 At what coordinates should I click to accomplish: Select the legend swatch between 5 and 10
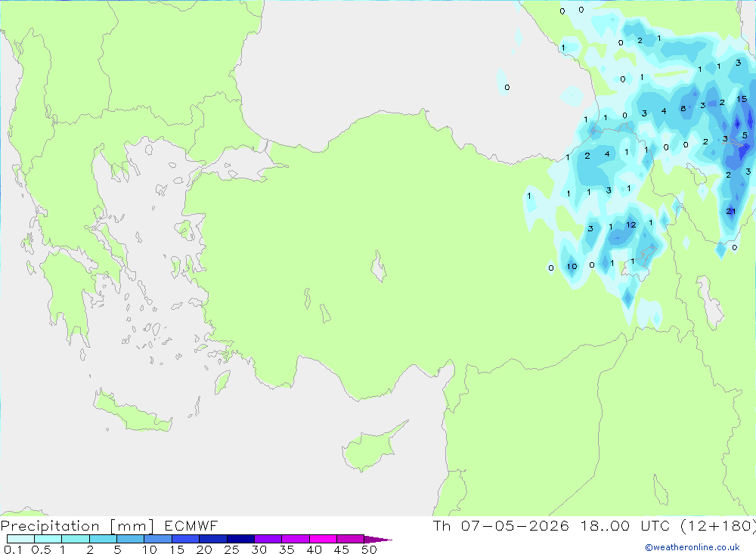[130, 539]
